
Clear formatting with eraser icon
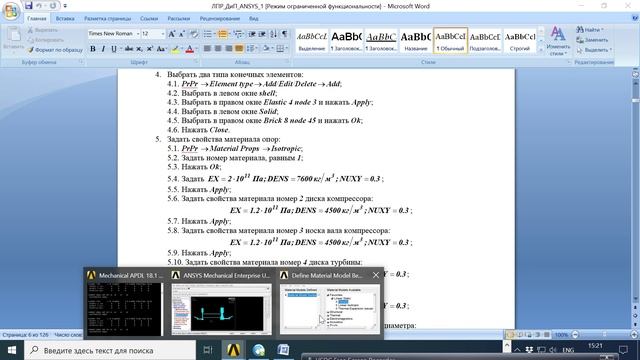click(194, 34)
